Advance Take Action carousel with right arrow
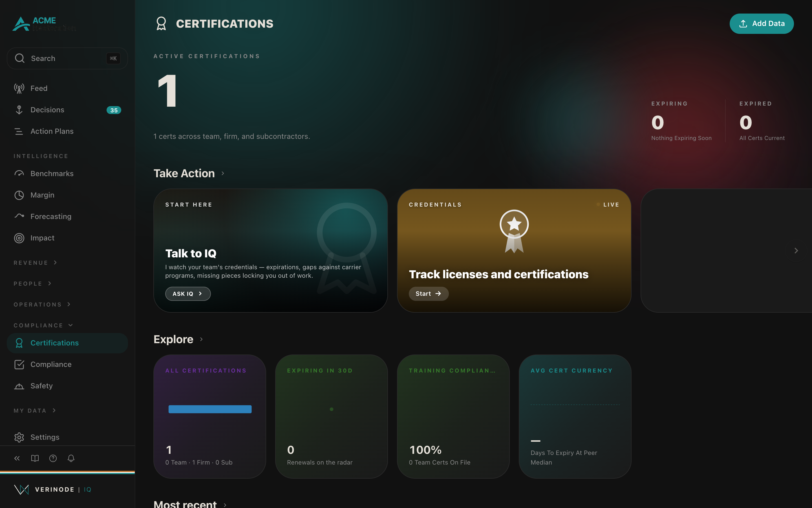 coord(796,251)
